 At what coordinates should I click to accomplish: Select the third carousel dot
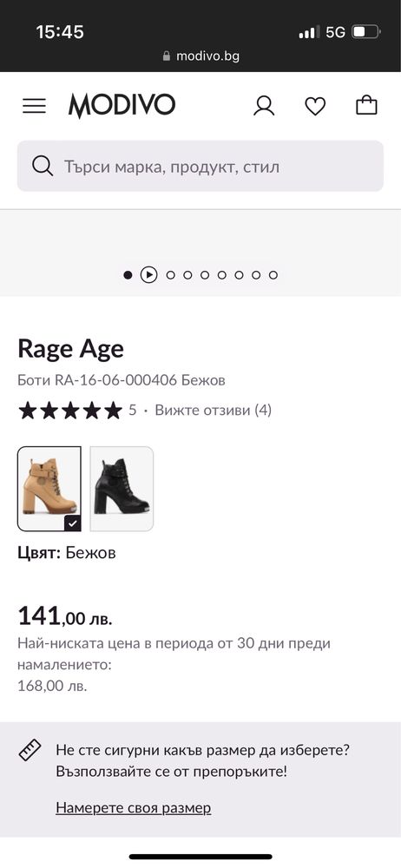pos(171,274)
